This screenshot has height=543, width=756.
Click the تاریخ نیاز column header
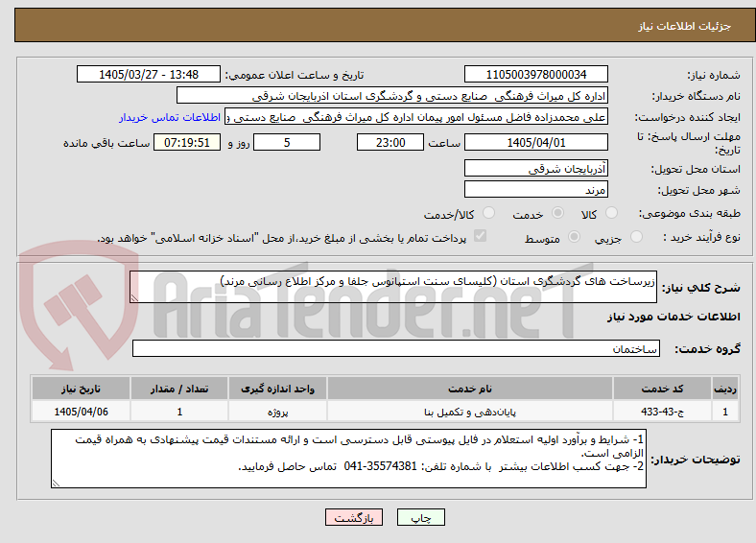[x=81, y=389]
